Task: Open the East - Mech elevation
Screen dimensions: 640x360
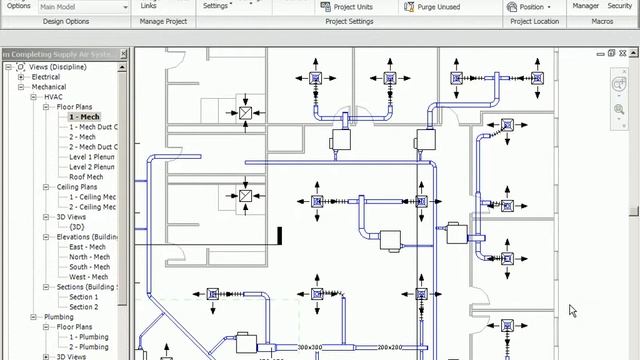Action: [87, 247]
